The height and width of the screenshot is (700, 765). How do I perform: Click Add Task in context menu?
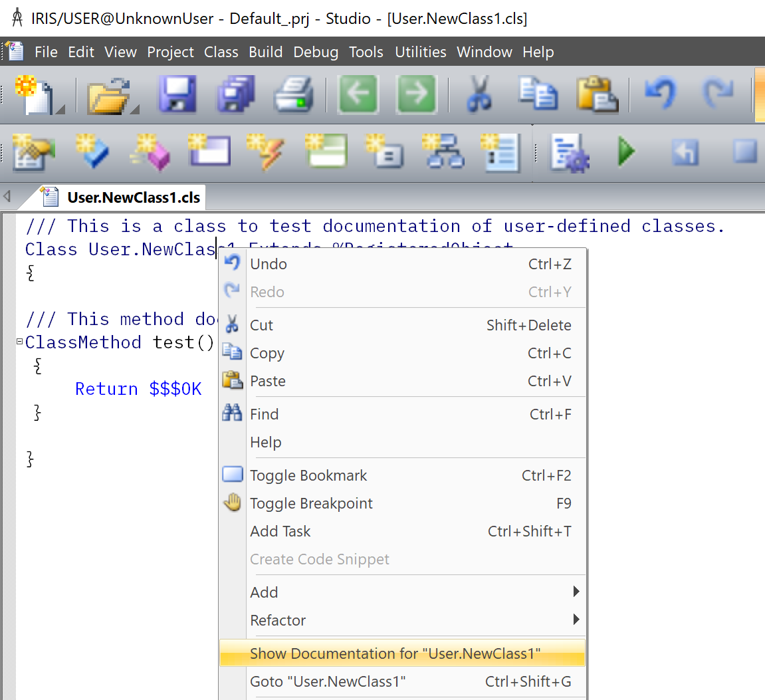click(280, 531)
